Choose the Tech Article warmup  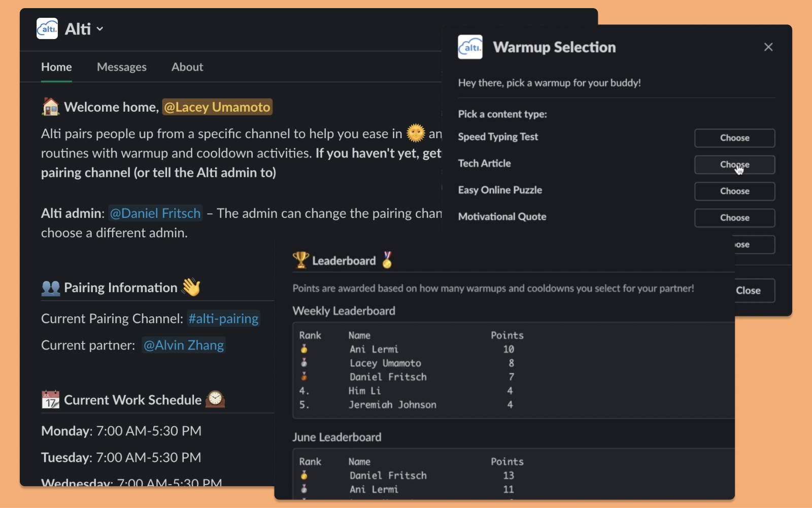(x=734, y=165)
